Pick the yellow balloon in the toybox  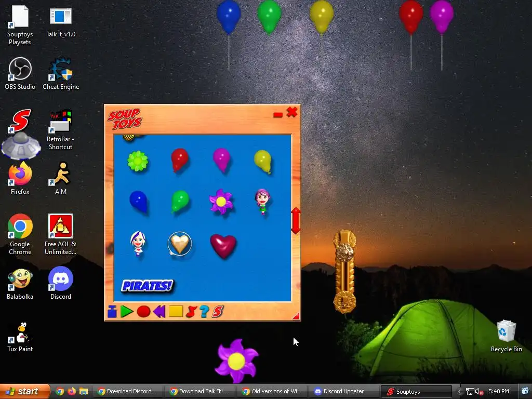click(x=263, y=162)
